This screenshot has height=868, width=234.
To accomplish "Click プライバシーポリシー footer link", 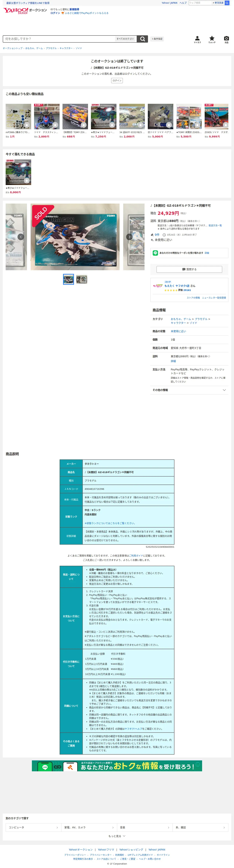I will tap(75, 855).
